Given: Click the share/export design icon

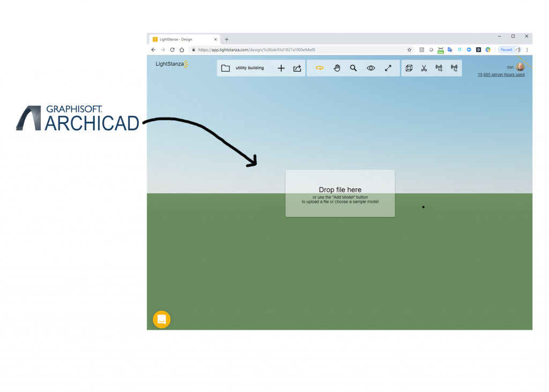Looking at the screenshot, I should [297, 68].
